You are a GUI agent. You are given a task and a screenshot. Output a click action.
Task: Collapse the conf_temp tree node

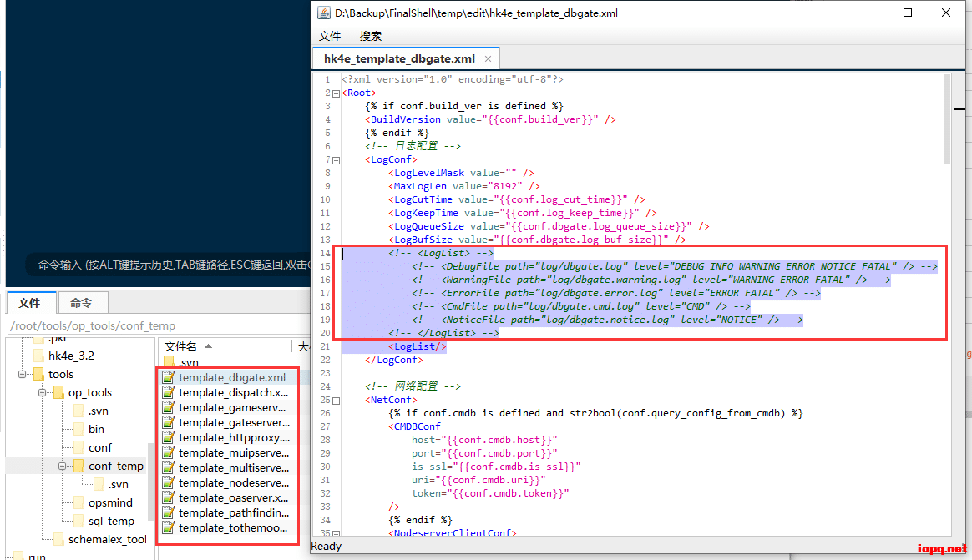point(63,467)
